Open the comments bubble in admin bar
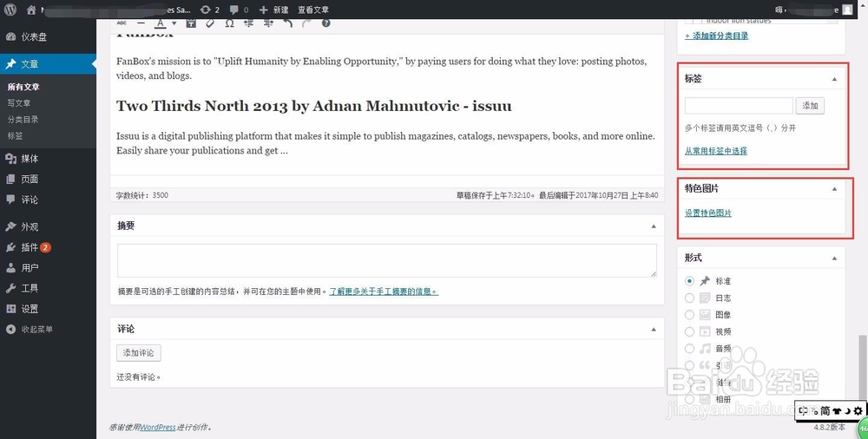868x439 pixels. click(x=239, y=10)
